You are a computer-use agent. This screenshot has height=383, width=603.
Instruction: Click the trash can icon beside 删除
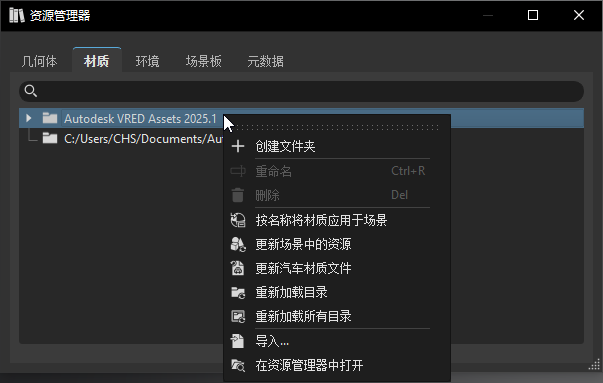(238, 195)
